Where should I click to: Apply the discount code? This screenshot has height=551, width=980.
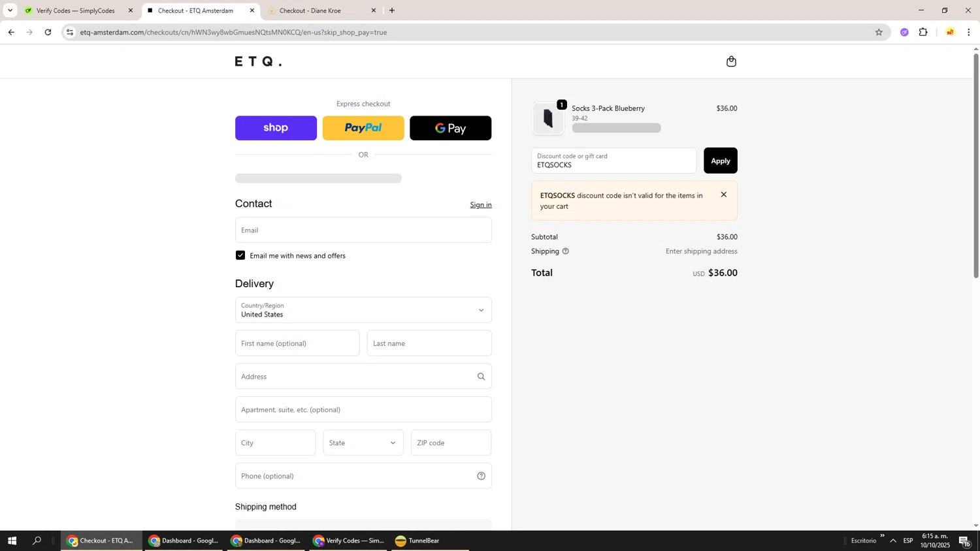coord(721,161)
